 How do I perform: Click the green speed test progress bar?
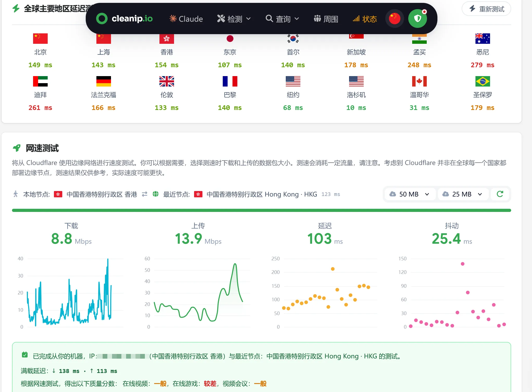[261, 210]
